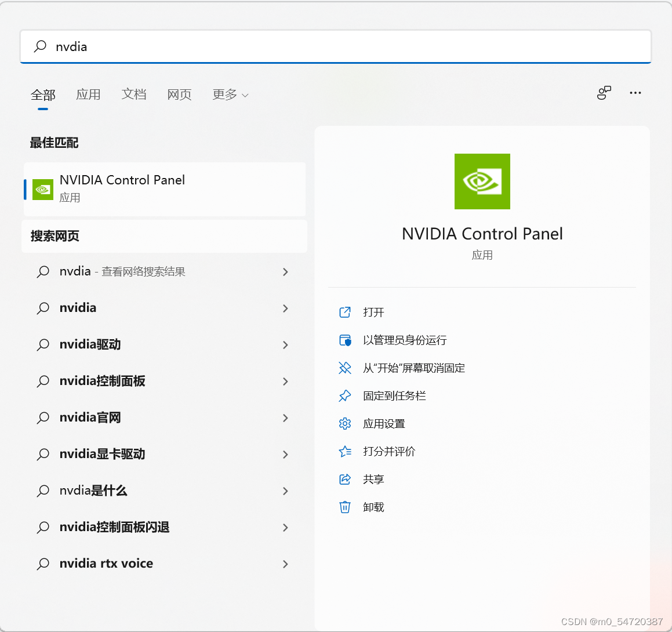Expand the chevron beside nvidia控制面板闪退
The height and width of the screenshot is (632, 672).
pos(285,528)
